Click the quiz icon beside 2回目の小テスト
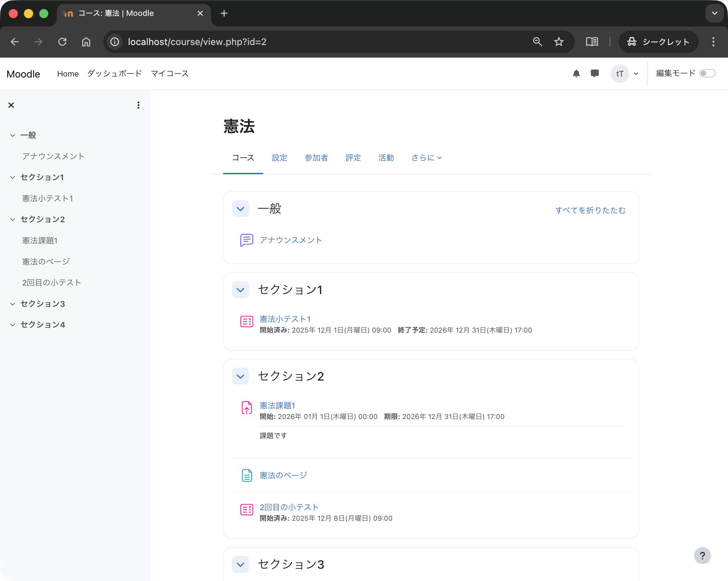Viewport: 728px width, 581px height. point(247,509)
